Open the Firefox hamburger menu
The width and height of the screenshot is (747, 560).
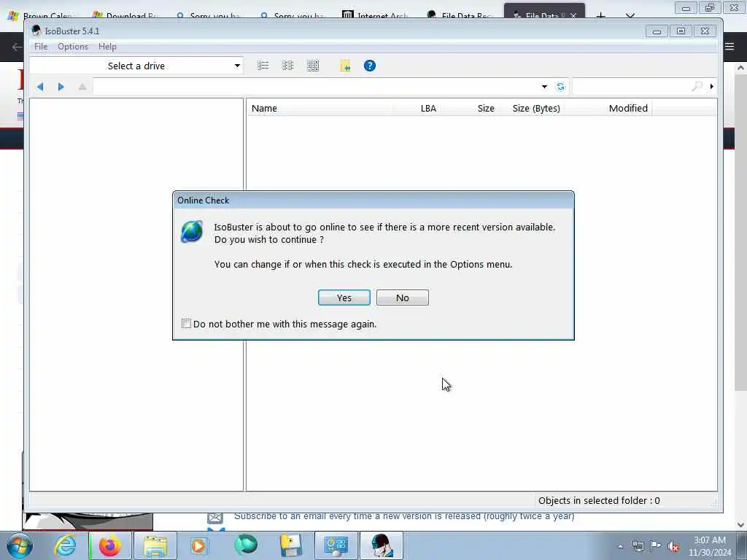[729, 46]
